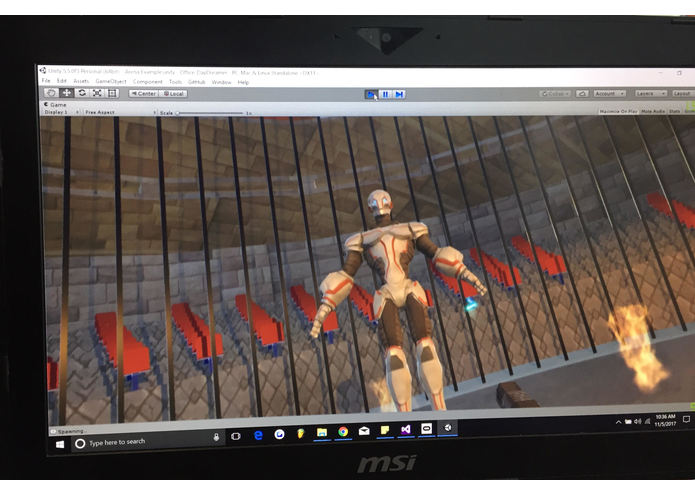Open the Help menu

pyautogui.click(x=243, y=82)
